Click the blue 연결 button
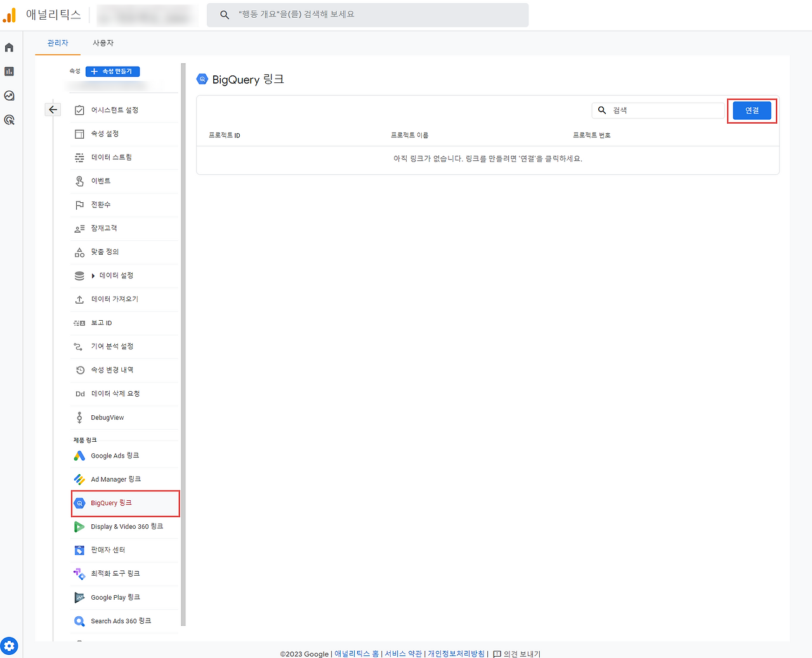The height and width of the screenshot is (658, 812). 752,110
